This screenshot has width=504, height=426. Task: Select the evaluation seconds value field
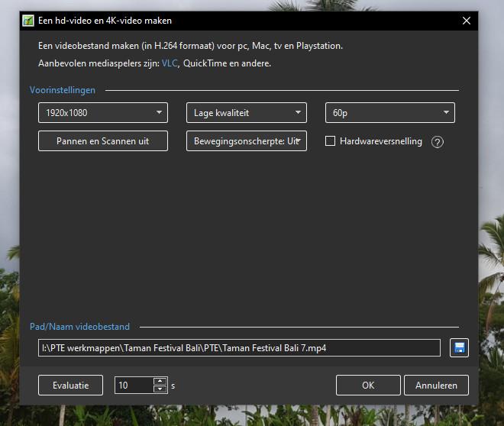[x=134, y=386]
